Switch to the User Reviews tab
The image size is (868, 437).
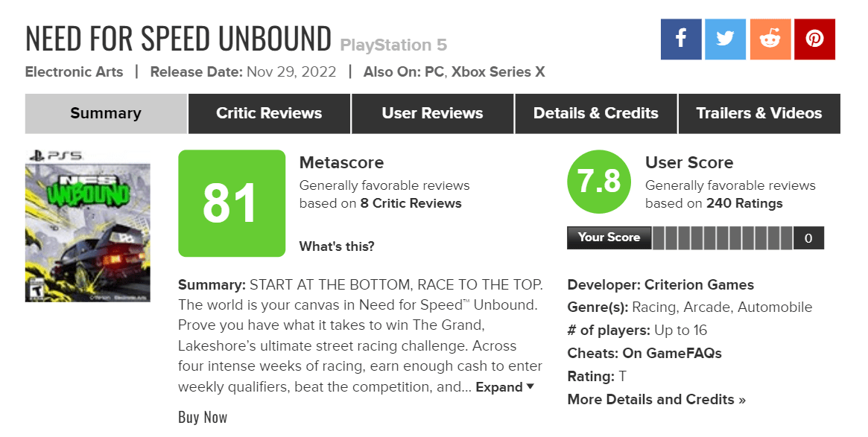click(432, 113)
